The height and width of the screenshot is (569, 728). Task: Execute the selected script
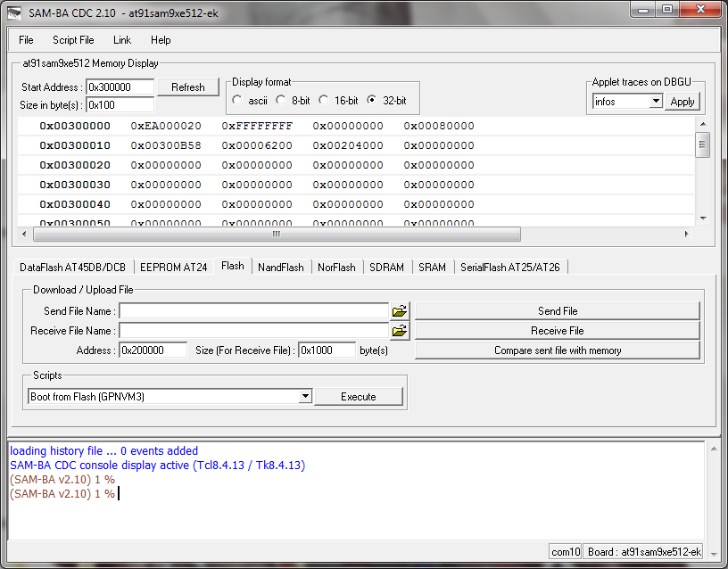click(x=359, y=397)
